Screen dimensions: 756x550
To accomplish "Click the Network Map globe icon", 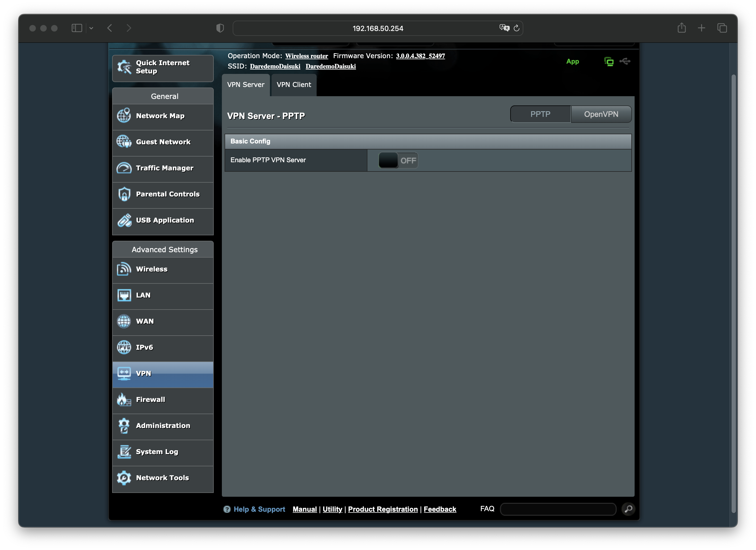I will tap(124, 116).
